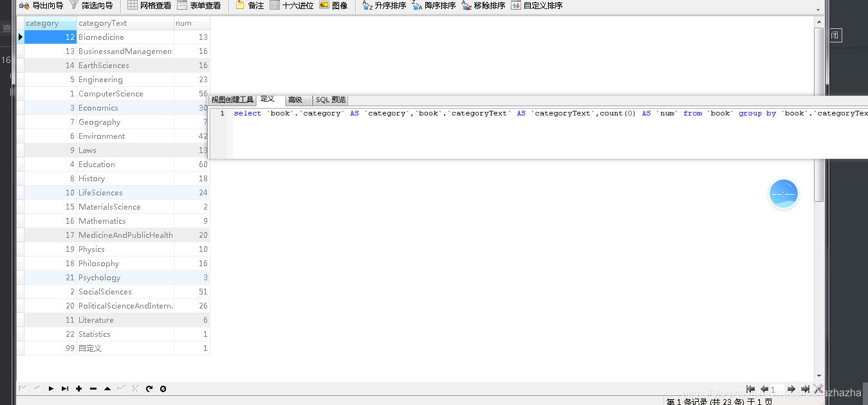The height and width of the screenshot is (405, 868).
Task: Select the PoliticalScienceAndInterna cell
Action: (125, 306)
